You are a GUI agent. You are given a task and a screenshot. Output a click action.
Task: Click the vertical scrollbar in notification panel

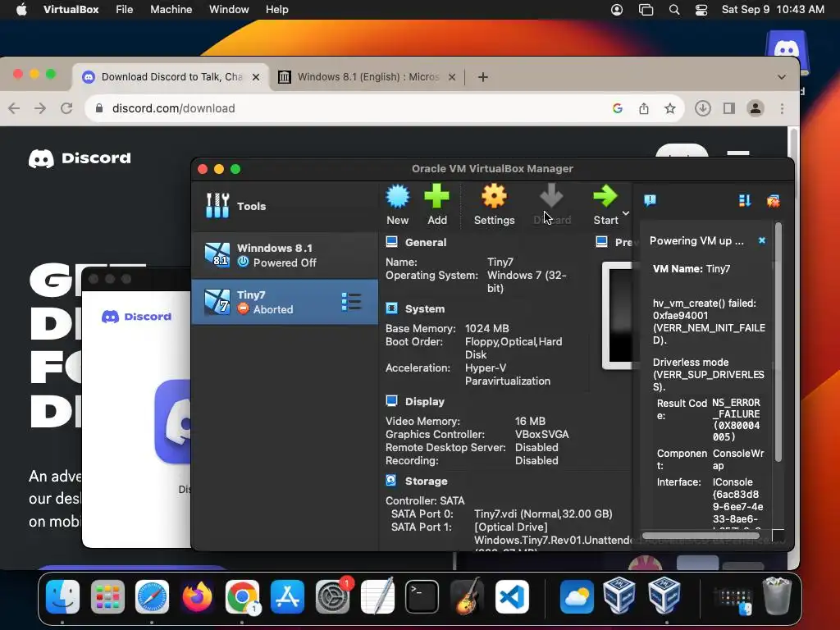tap(778, 342)
